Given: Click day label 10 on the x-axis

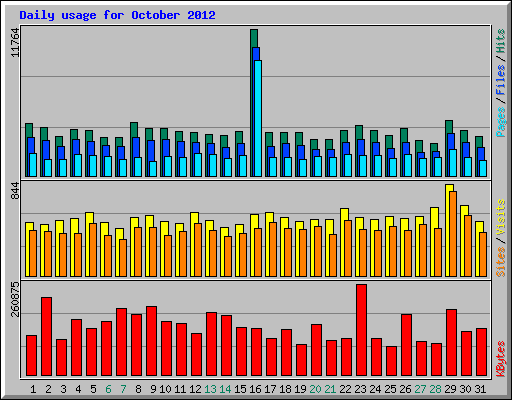Looking at the screenshot, I should pos(165,389).
